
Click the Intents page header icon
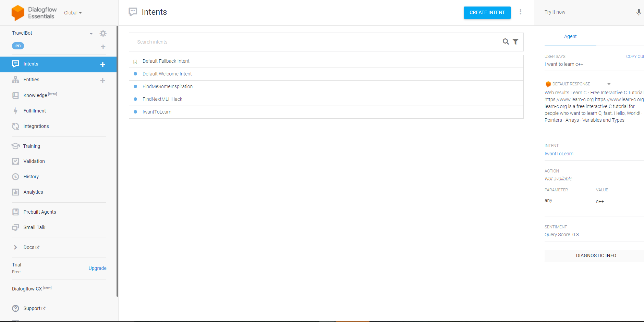(133, 12)
